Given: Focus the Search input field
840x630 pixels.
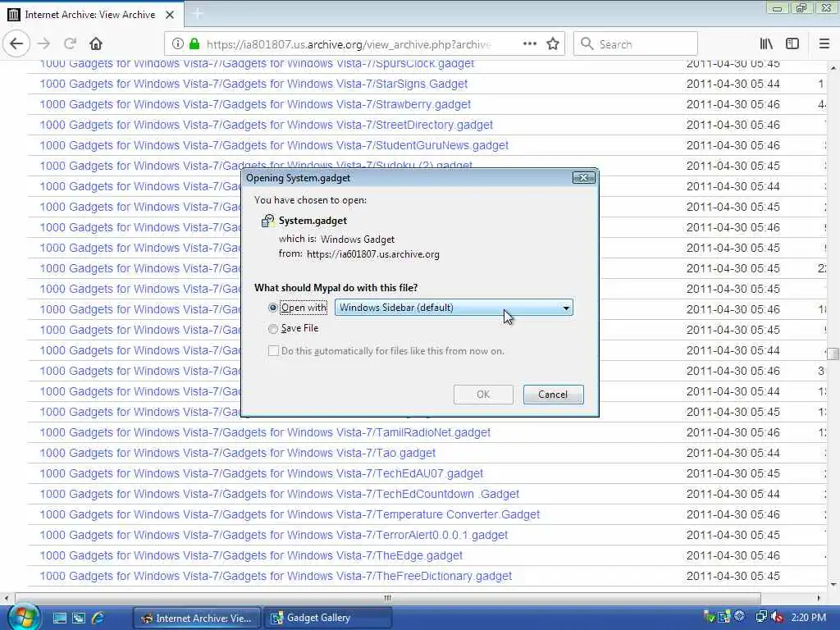Looking at the screenshot, I should click(636, 44).
